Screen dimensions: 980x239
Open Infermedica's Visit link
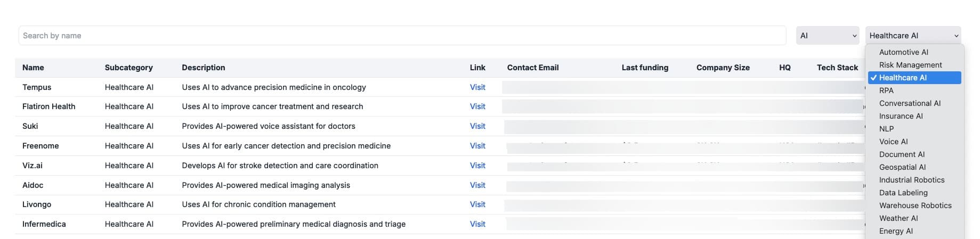pyautogui.click(x=477, y=224)
